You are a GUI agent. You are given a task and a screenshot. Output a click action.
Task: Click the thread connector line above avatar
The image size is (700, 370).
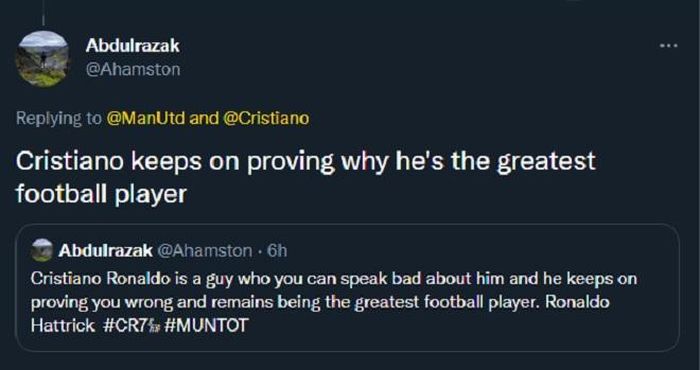click(x=43, y=12)
